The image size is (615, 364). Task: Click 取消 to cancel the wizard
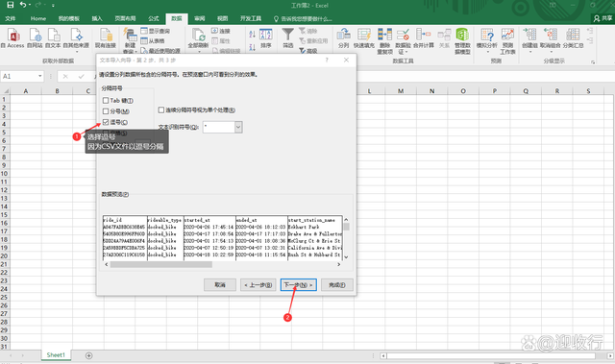(x=220, y=285)
